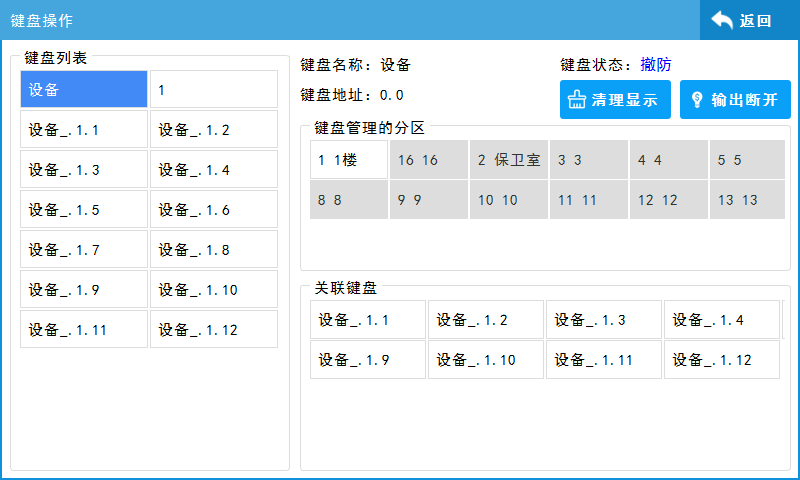
Task: Open 设备_.1.12 in associated keyboards
Action: 721,360
